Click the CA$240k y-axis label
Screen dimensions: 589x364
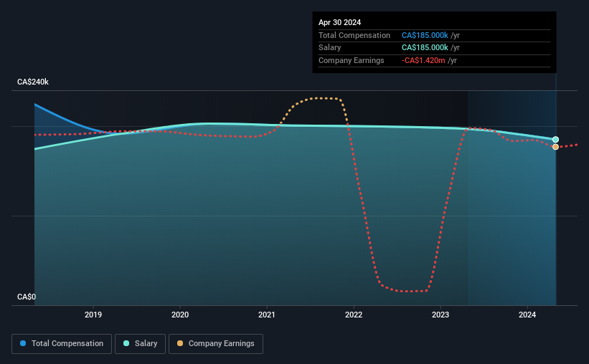pos(33,82)
